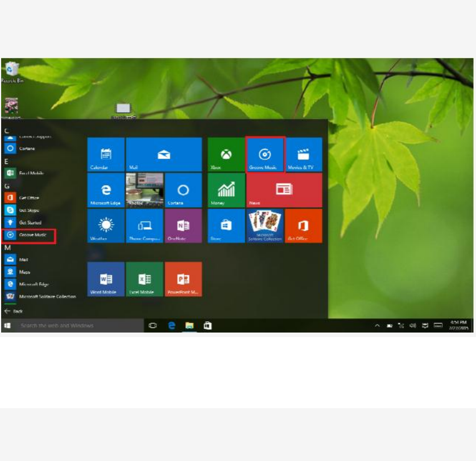This screenshot has height=461, width=476.
Task: Open the Movies & TV tile
Action: (x=304, y=155)
